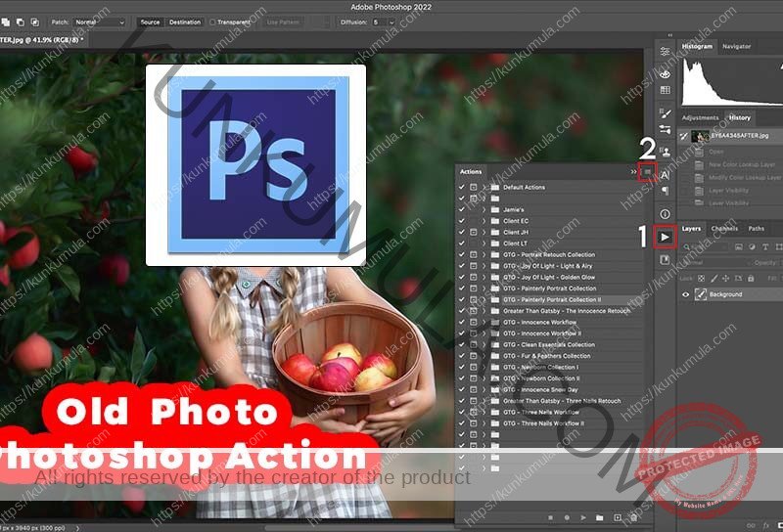The height and width of the screenshot is (532, 783).
Task: Open the Diffusion value dropdown
Action: [x=391, y=22]
